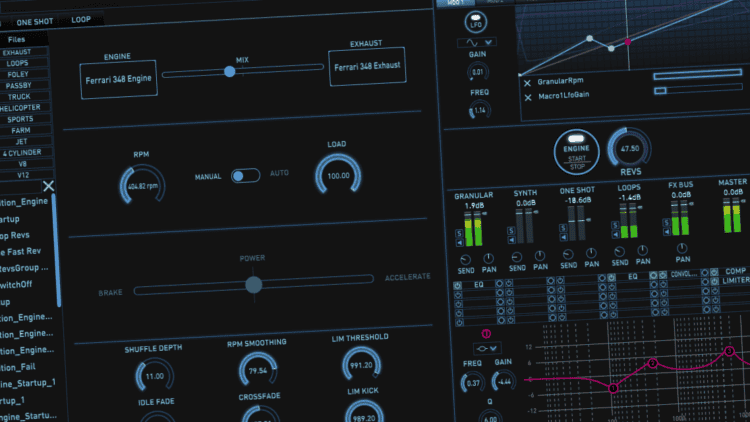Mute the Synth channel speaker icon

click(511, 240)
